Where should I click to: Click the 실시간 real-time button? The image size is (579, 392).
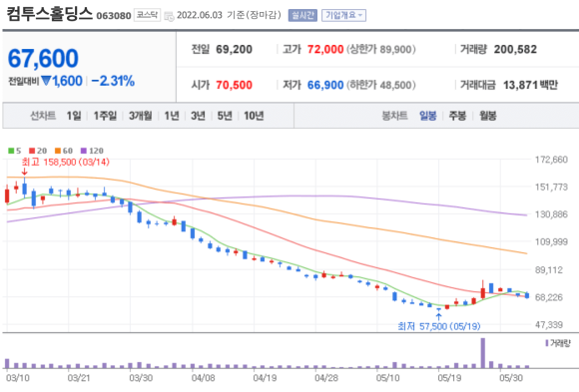pyautogui.click(x=302, y=15)
